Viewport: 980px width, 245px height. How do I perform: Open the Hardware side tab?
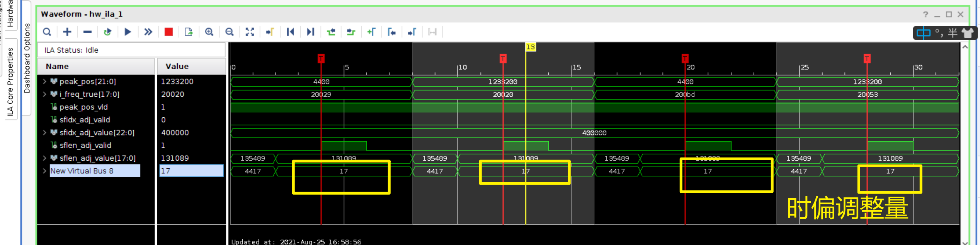coord(10,14)
